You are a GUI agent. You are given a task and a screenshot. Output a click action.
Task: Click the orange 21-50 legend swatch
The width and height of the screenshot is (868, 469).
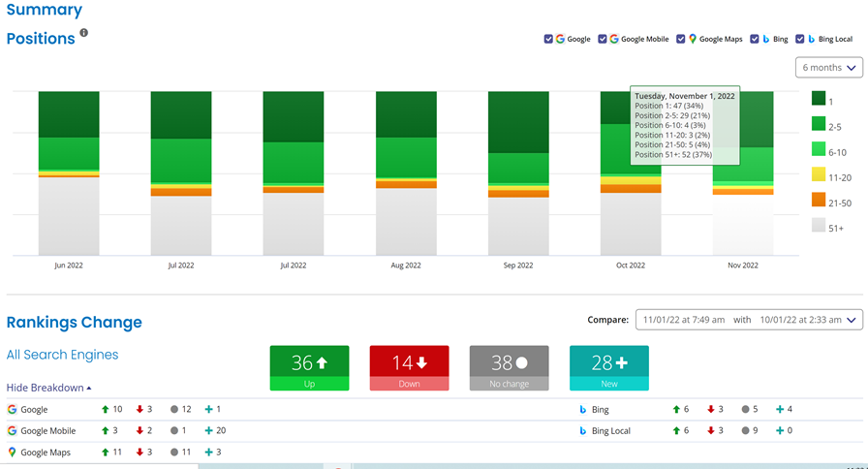818,201
